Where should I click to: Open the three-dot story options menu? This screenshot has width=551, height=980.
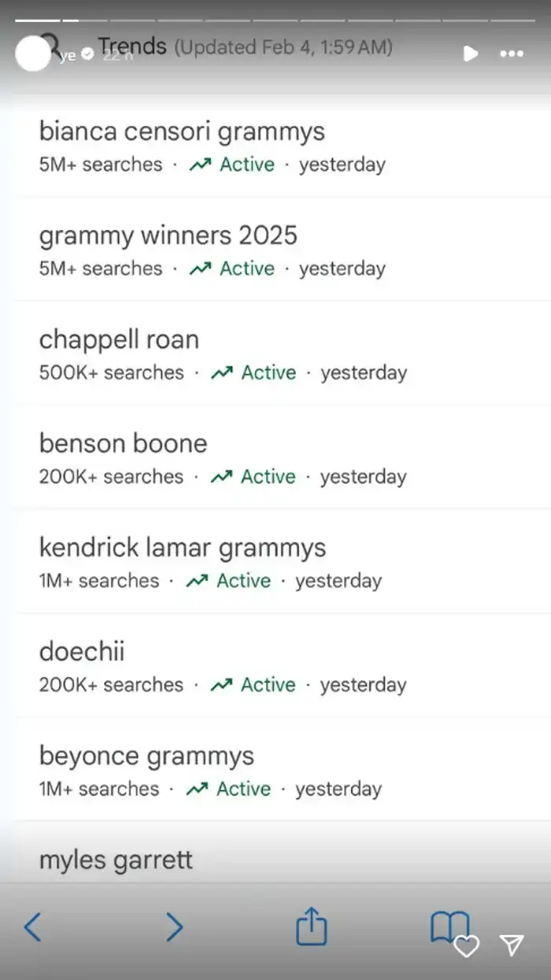[512, 54]
